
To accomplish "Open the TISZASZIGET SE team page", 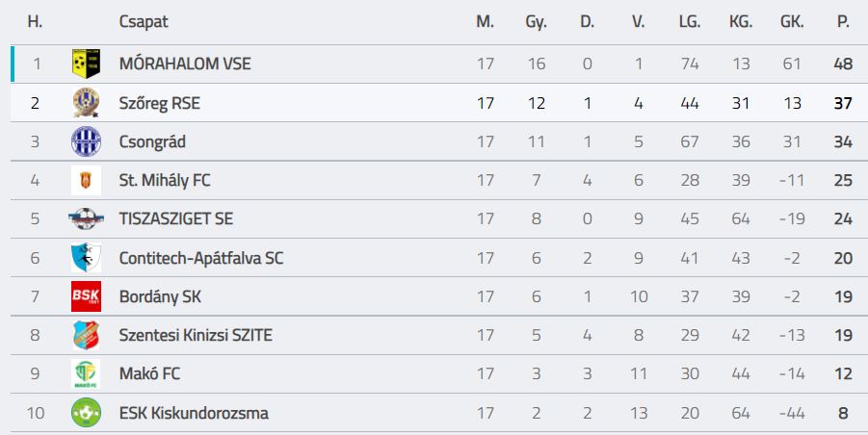I will [x=175, y=218].
